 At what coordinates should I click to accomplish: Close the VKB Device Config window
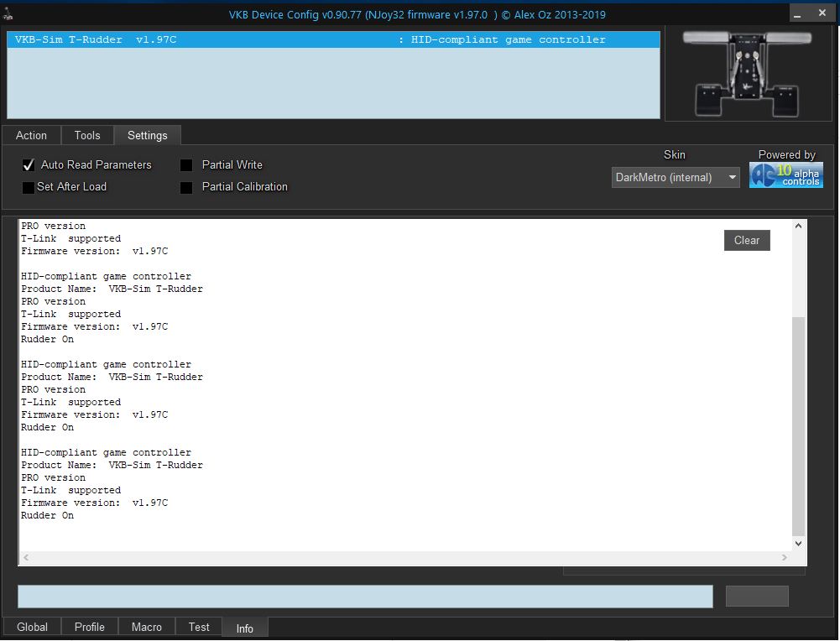click(822, 13)
